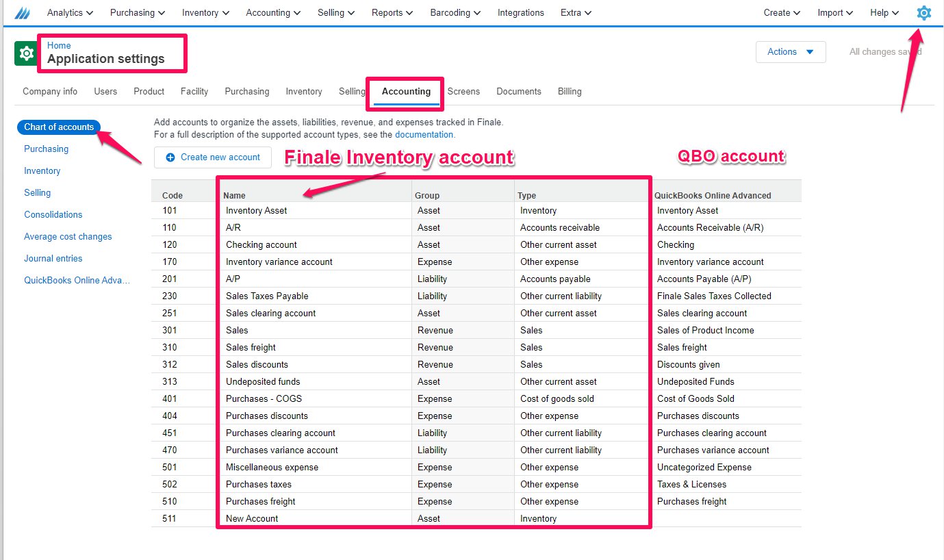This screenshot has width=944, height=560.
Task: Click the green Application settings gear icon
Action: click(x=25, y=53)
